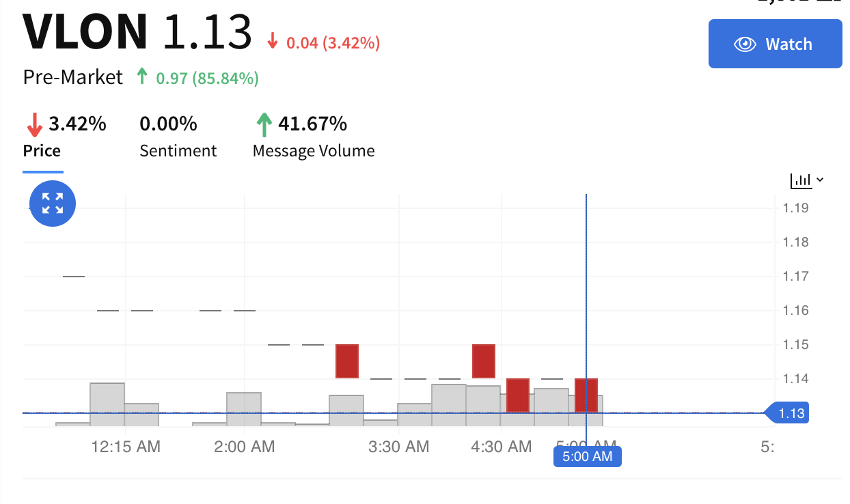Click the 2:00 AM axis label

click(x=245, y=447)
